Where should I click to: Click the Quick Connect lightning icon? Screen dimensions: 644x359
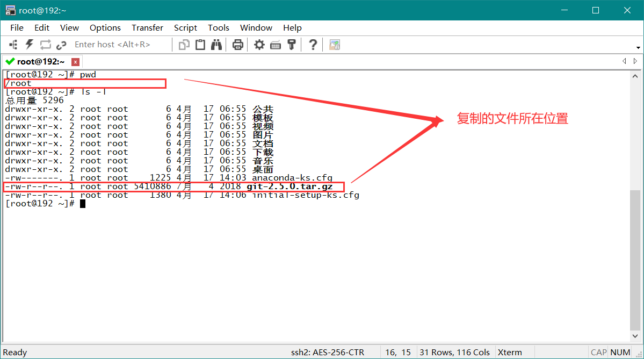pyautogui.click(x=30, y=45)
